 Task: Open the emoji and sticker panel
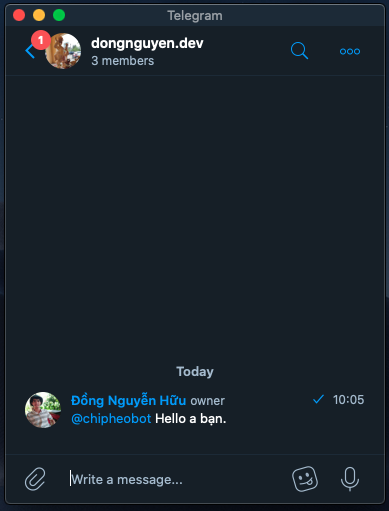[x=305, y=479]
